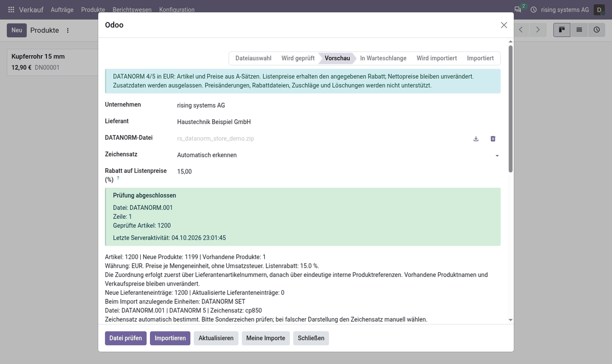Select the Wird geprüft status step

[x=298, y=58]
